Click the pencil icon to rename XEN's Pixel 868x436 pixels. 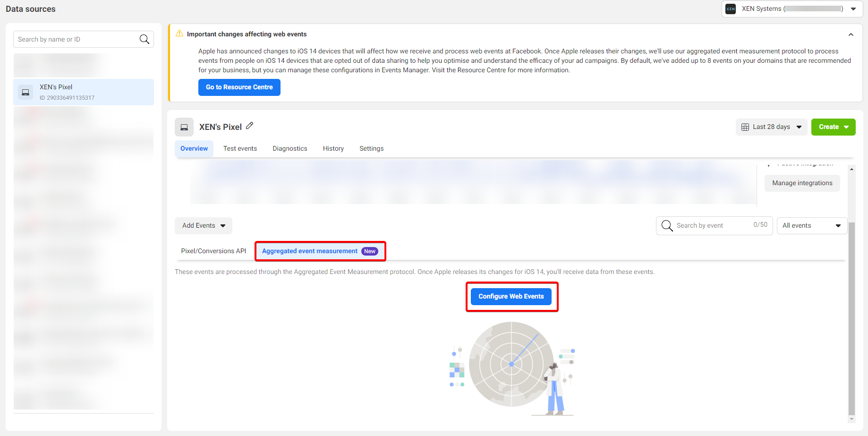point(250,126)
